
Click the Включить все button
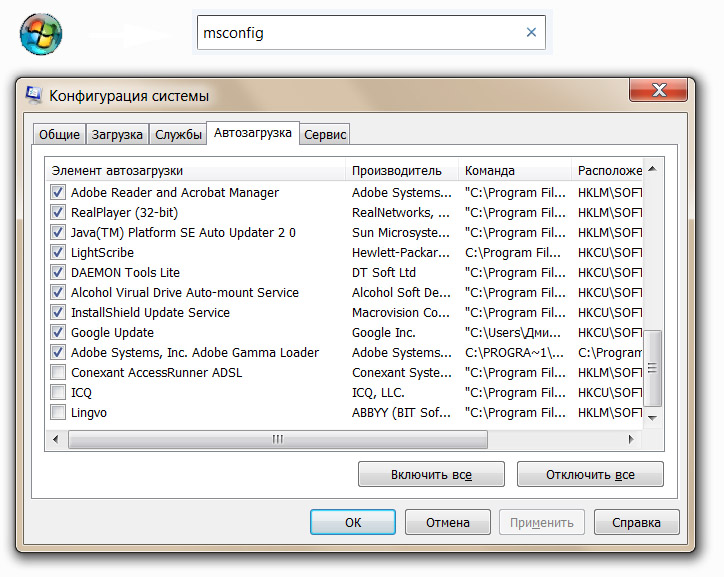click(x=431, y=474)
